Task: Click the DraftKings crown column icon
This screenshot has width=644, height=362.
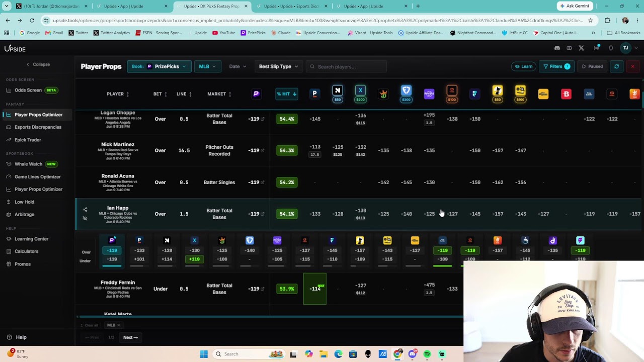Action: (x=383, y=94)
